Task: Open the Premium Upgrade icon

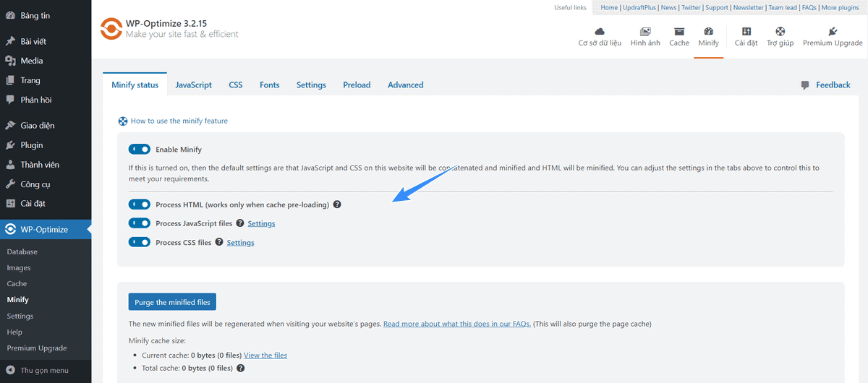Action: [833, 32]
